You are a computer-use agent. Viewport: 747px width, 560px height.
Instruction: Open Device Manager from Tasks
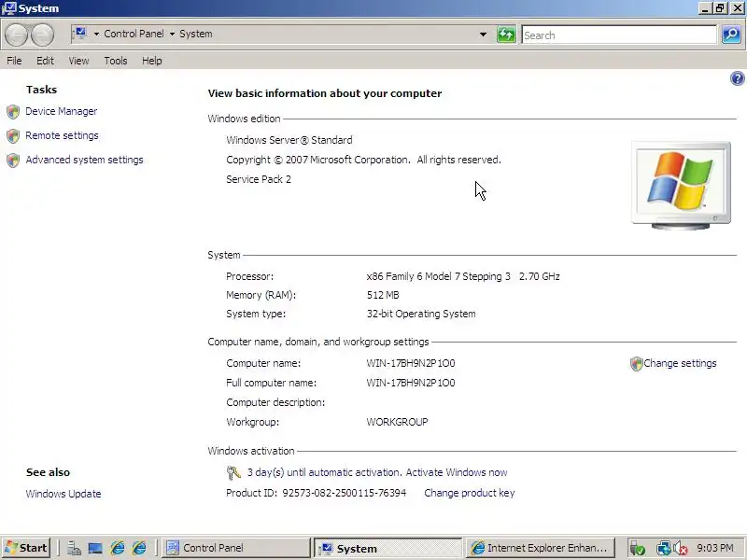pyautogui.click(x=61, y=111)
